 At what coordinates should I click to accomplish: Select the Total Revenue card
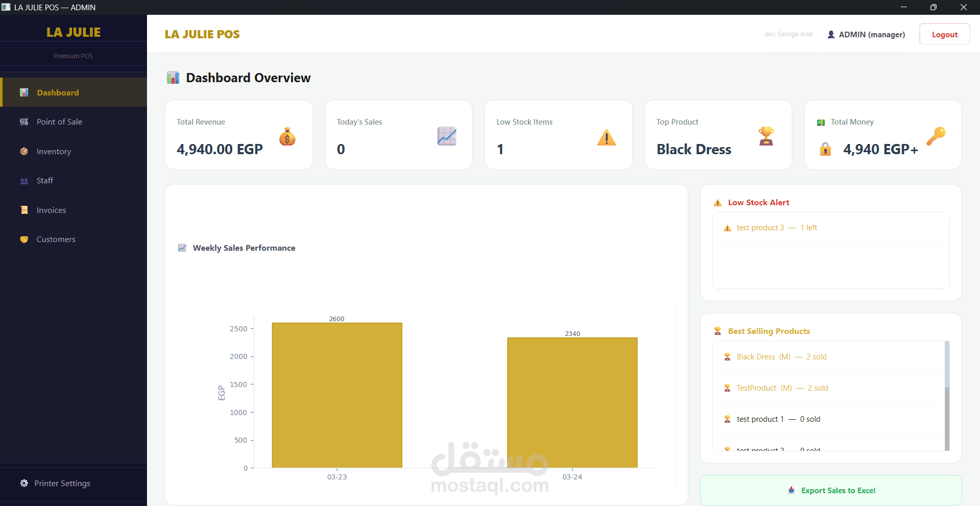(x=239, y=135)
